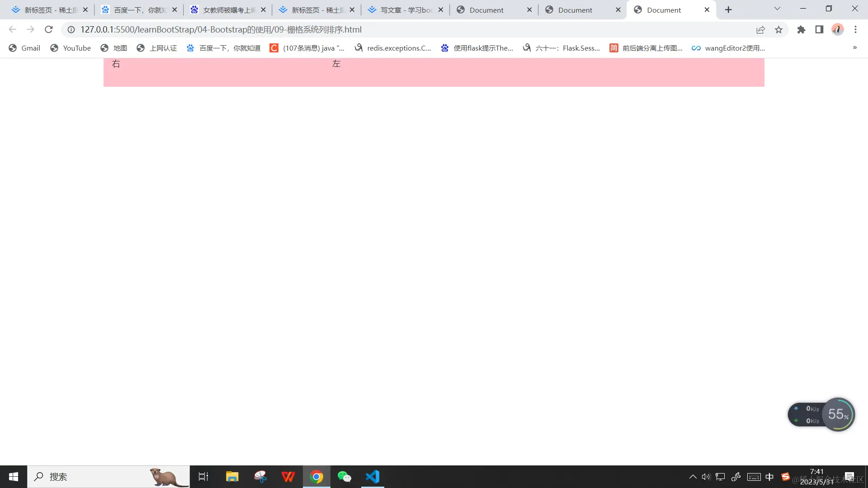Image resolution: width=868 pixels, height=488 pixels.
Task: Open tab search dropdown arrow
Action: 777,9
